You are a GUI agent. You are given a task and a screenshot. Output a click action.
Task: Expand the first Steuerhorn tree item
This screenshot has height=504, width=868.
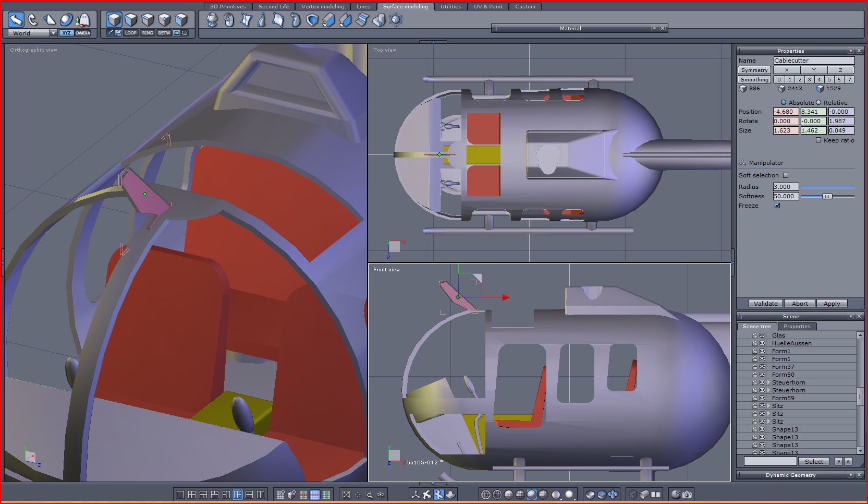pos(768,382)
